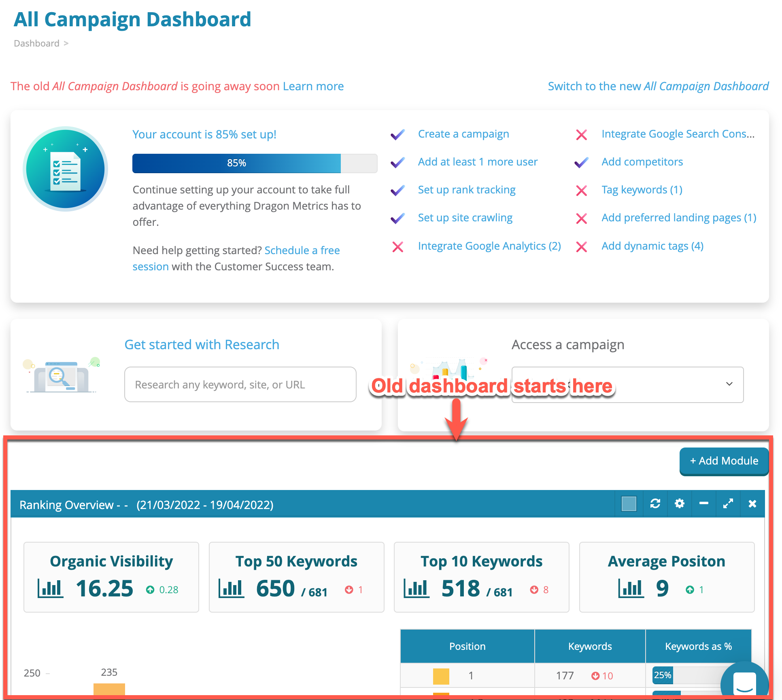The height and width of the screenshot is (700, 782).
Task: Expand Ranking Overview to full screen
Action: pyautogui.click(x=728, y=504)
